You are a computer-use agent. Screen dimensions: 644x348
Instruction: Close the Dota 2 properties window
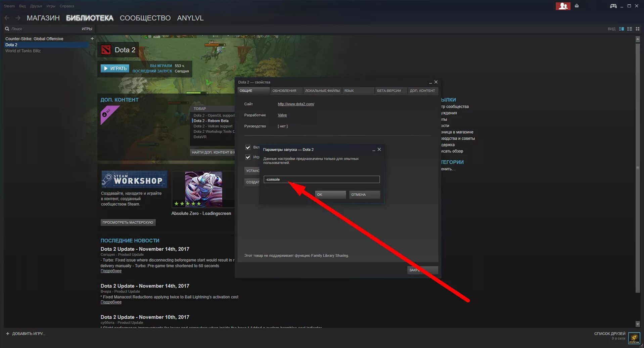click(436, 82)
